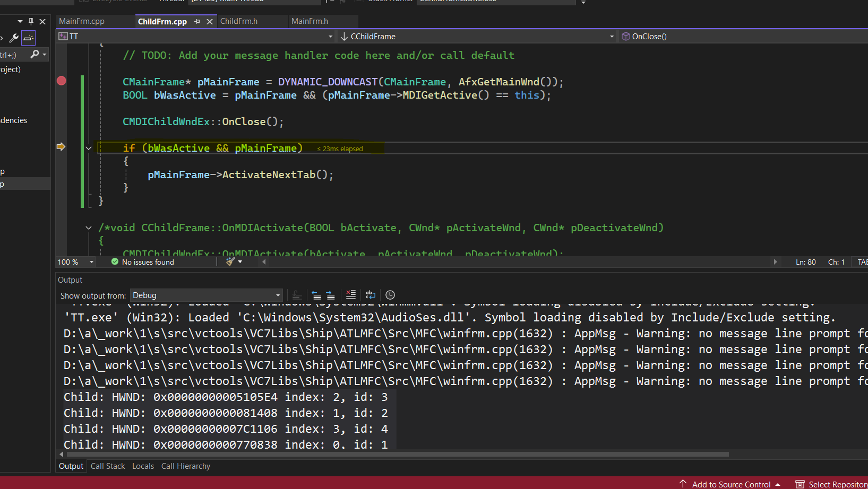Collapse the OnMDIActivate comment block
The width and height of the screenshot is (868, 489).
coord(89,228)
